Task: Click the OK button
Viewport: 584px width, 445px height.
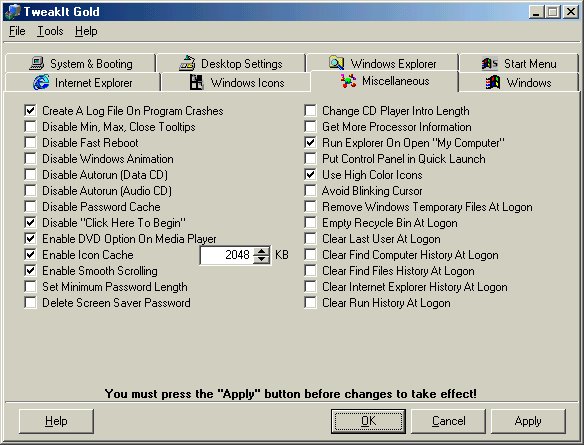Action: click(x=368, y=421)
